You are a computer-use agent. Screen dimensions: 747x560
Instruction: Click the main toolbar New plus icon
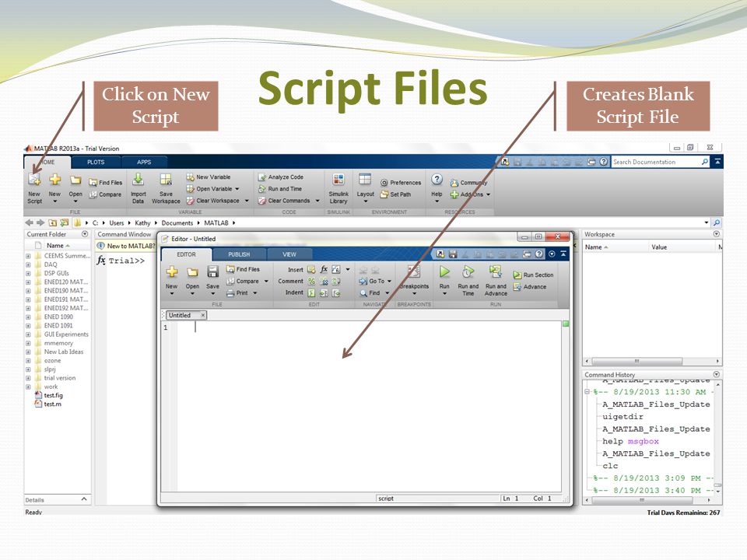tap(54, 180)
